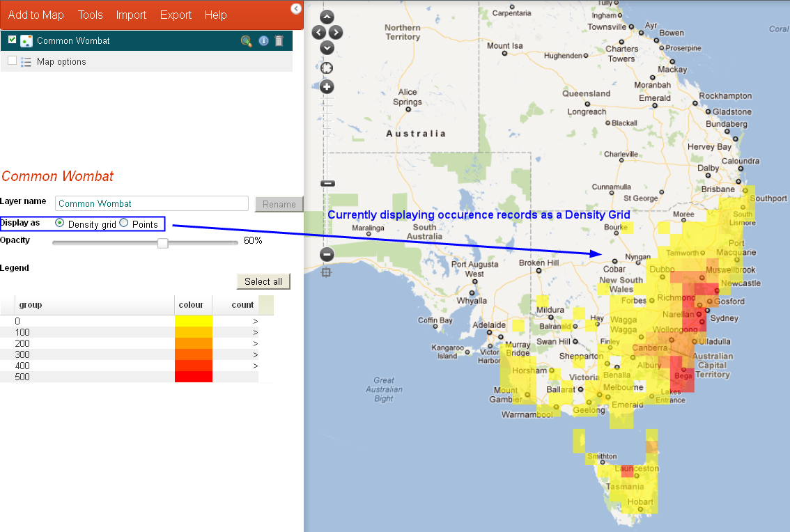Screen dimensions: 790x532
Task: Click the zoom out minus button
Action: [327, 254]
